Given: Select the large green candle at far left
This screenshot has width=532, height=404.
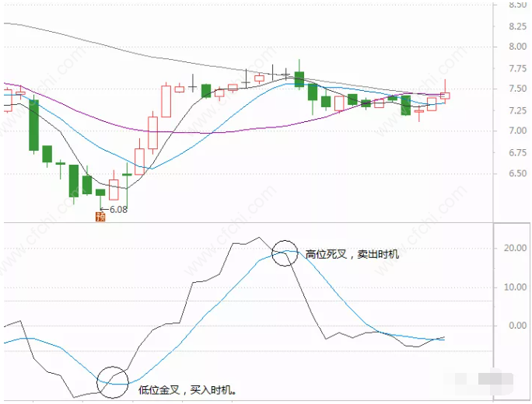Looking at the screenshot, I should point(33,125).
